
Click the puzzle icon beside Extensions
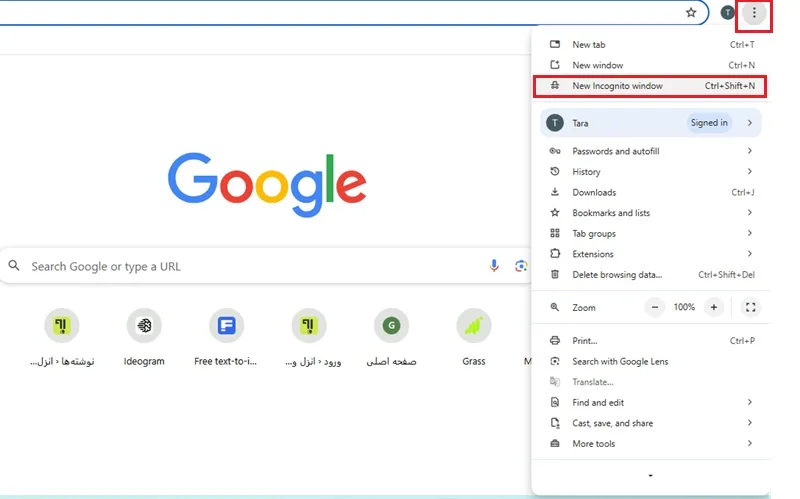pyautogui.click(x=555, y=254)
